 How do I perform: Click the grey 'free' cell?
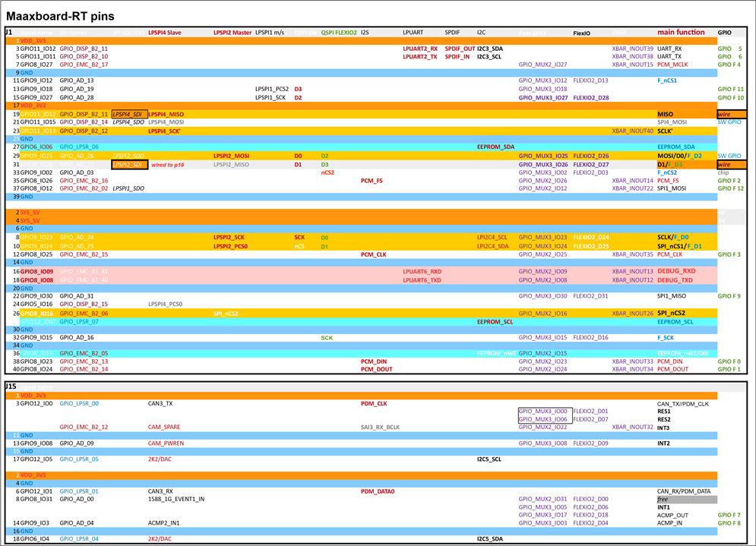point(687,500)
